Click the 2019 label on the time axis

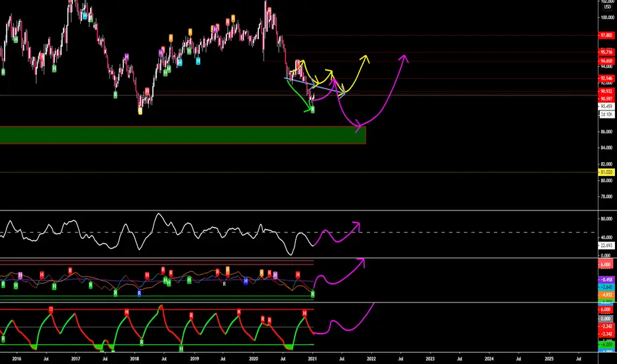click(195, 359)
